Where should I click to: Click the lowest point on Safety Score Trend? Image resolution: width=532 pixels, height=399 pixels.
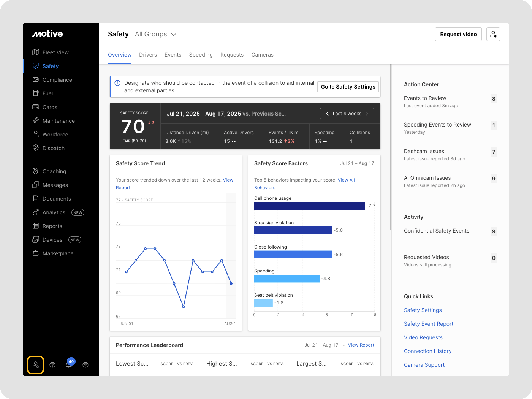[184, 307]
